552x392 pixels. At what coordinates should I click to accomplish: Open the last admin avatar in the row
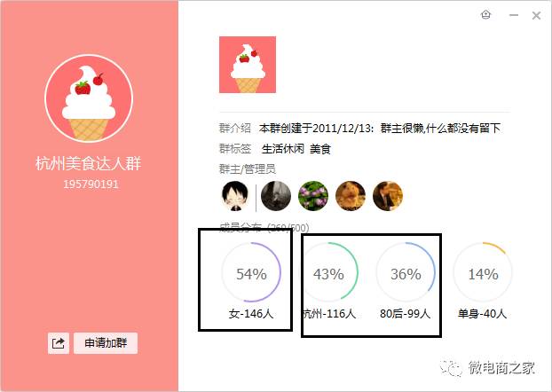click(388, 196)
